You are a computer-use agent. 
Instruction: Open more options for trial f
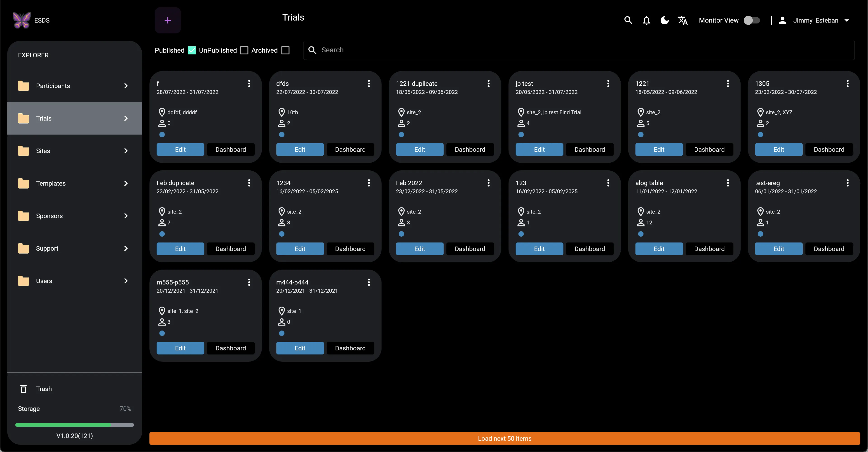click(x=249, y=84)
